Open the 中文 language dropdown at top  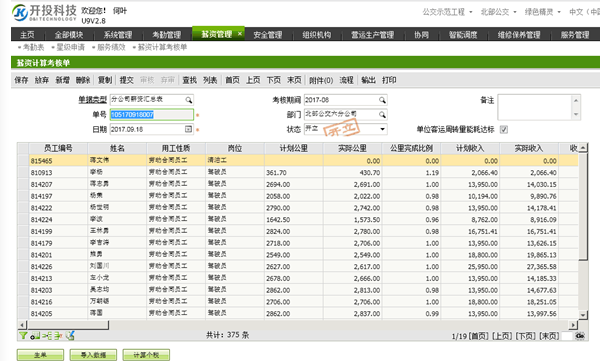(584, 12)
